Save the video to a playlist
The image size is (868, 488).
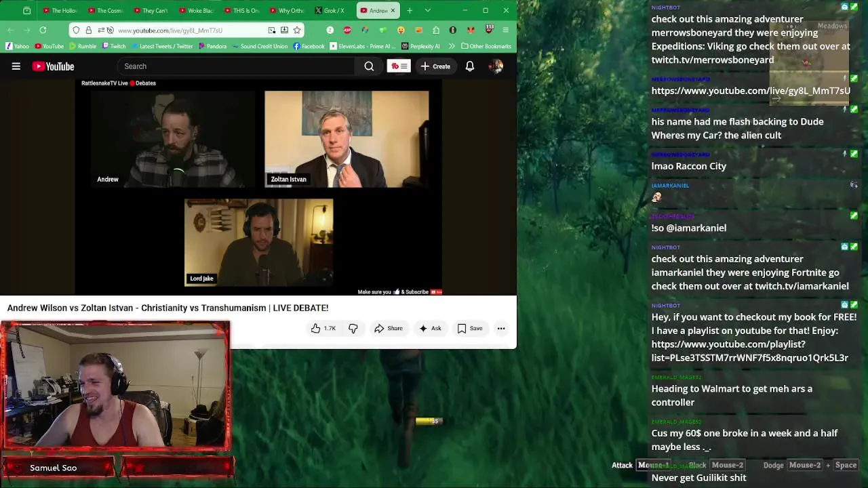pos(470,329)
